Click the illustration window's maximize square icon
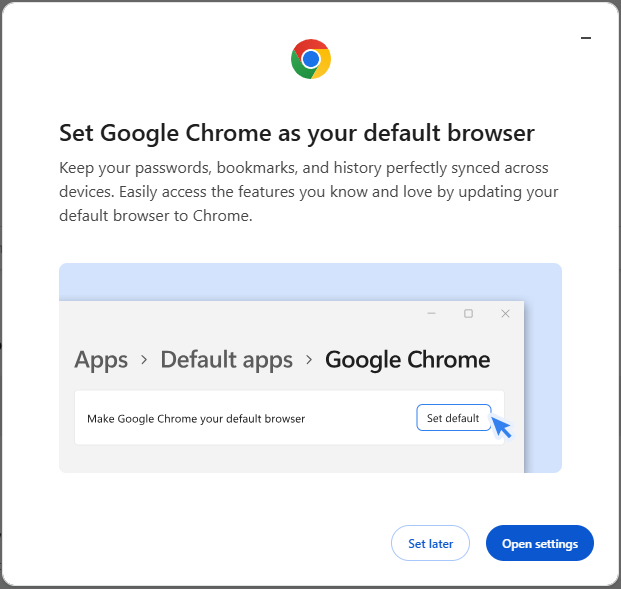Image resolution: width=621 pixels, height=589 pixels. (x=469, y=314)
